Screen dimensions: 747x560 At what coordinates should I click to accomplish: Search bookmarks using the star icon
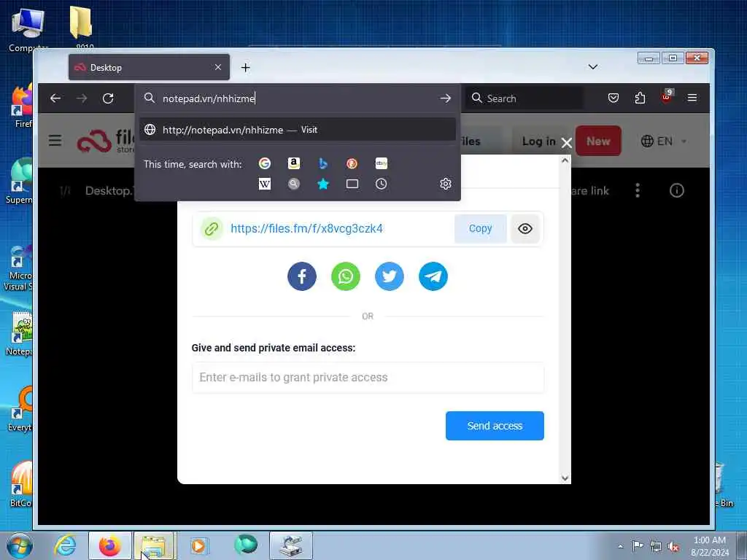click(x=323, y=184)
